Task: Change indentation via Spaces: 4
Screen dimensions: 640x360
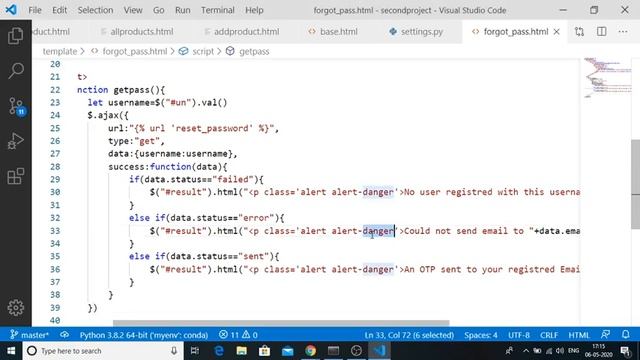Action: point(480,335)
